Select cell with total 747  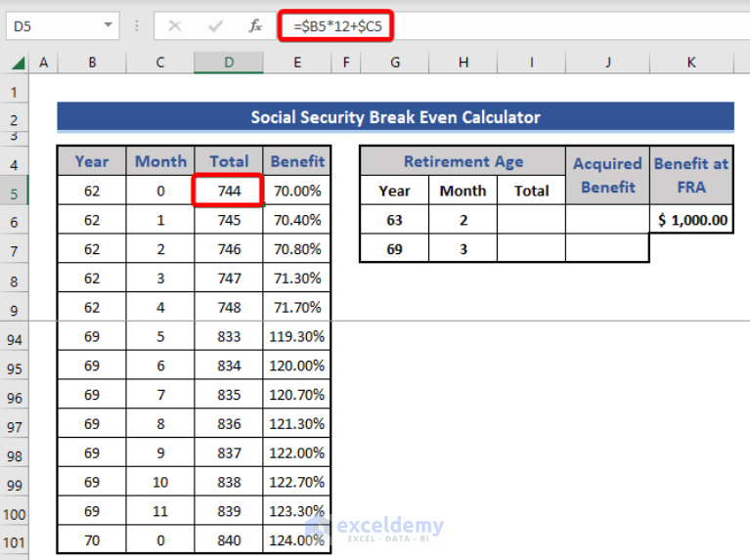[x=229, y=279]
